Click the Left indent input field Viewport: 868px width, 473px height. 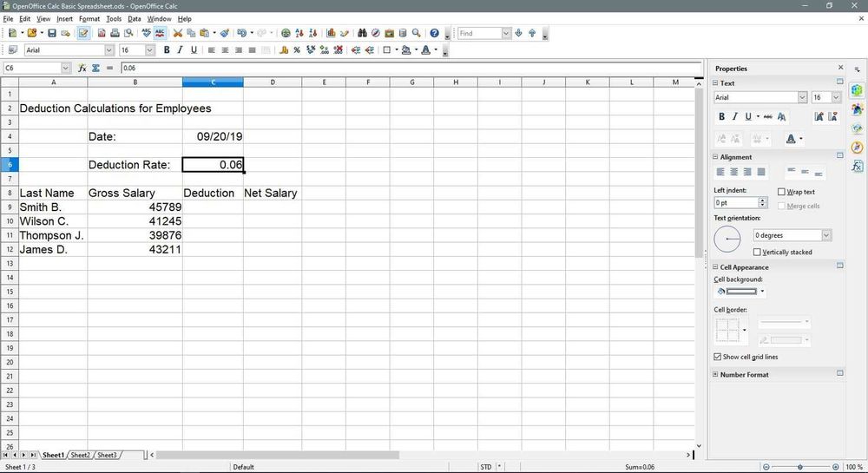tap(736, 203)
